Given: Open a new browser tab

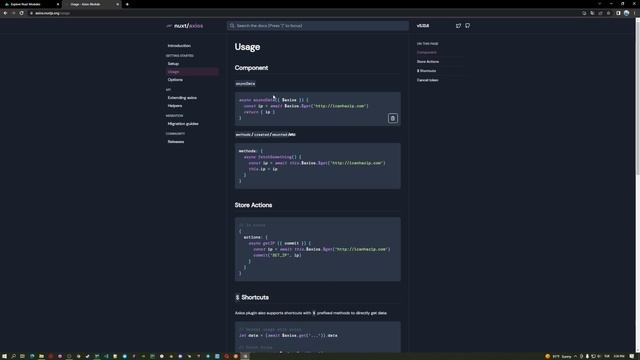Looking at the screenshot, I should click(127, 4).
